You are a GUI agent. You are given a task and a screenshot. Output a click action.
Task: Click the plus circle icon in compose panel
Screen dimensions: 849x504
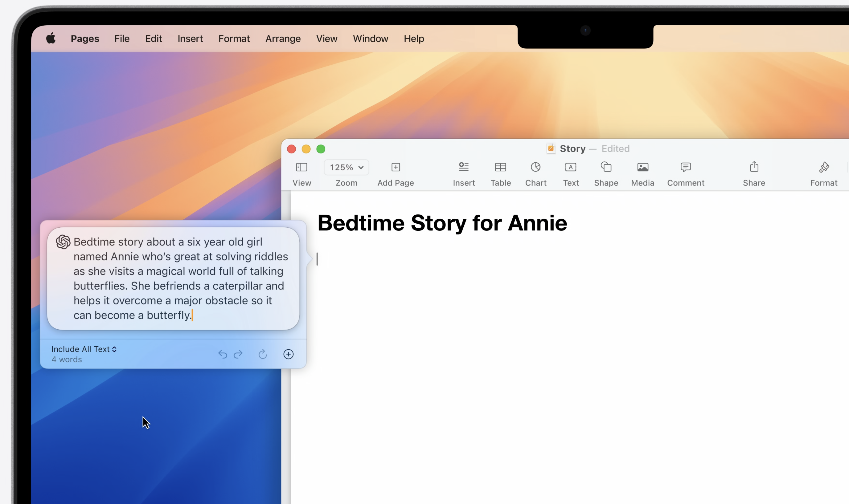pyautogui.click(x=288, y=354)
